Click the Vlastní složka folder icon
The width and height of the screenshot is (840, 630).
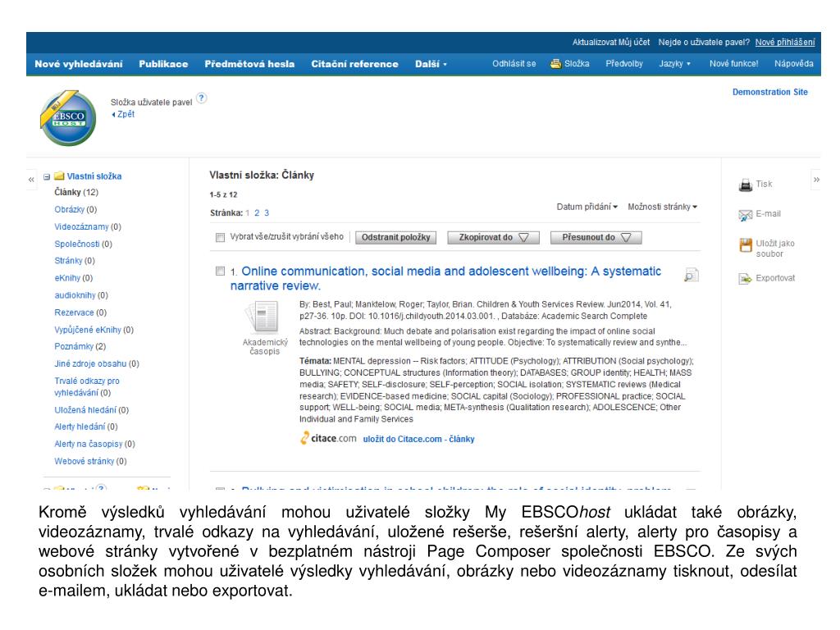(x=59, y=176)
